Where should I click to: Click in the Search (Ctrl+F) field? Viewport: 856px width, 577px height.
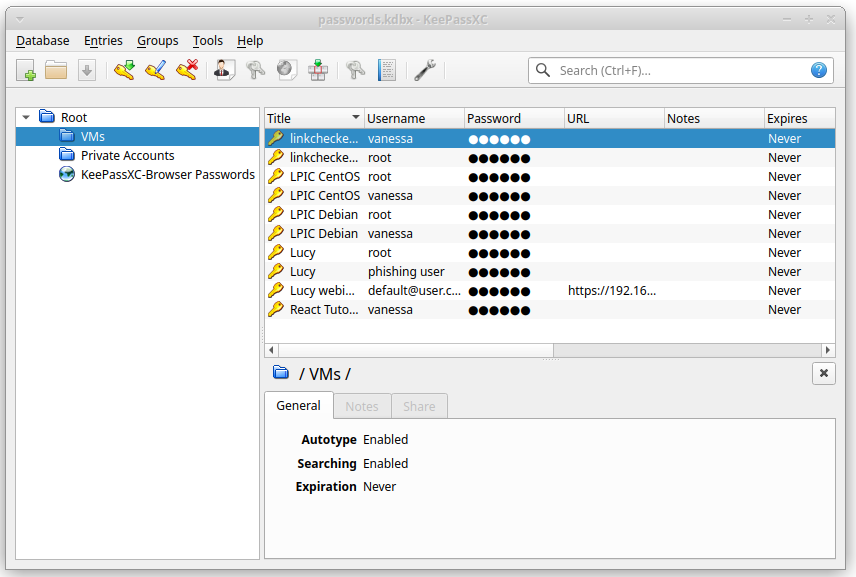(x=682, y=70)
